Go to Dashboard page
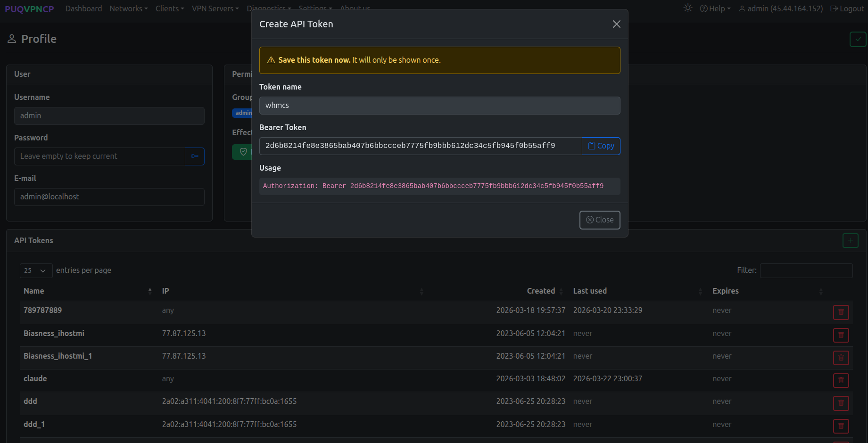The width and height of the screenshot is (868, 443). (83, 8)
